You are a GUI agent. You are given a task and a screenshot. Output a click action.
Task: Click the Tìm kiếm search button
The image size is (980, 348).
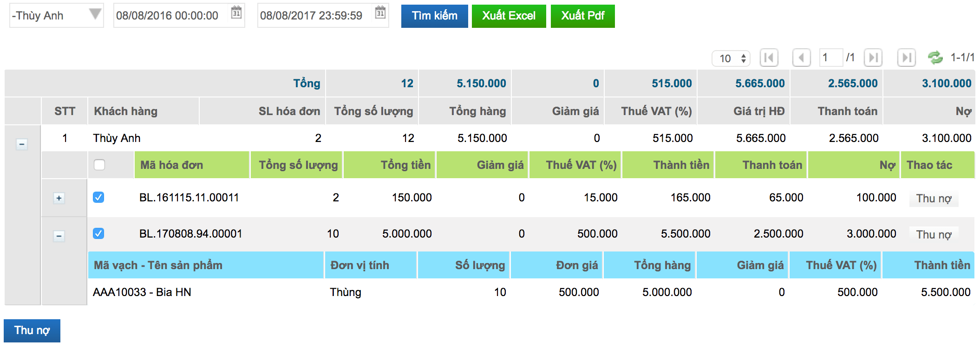coord(434,16)
